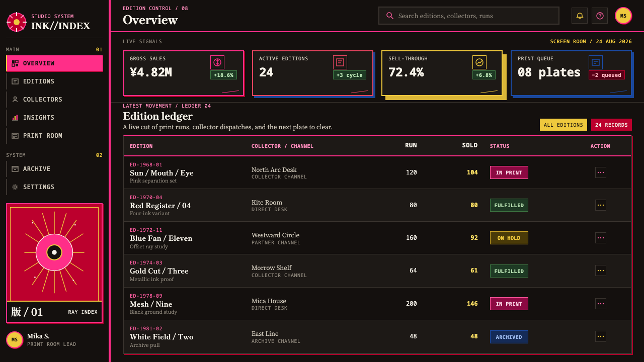Open the Archive section
Image resolution: width=644 pixels, height=362 pixels.
point(54,169)
